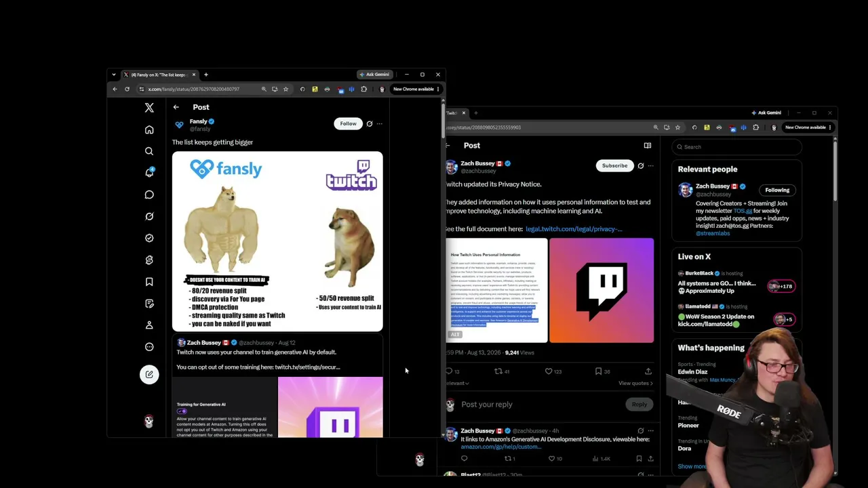Open Notifications bell in the X sidebar
868x488 pixels.
point(149,173)
